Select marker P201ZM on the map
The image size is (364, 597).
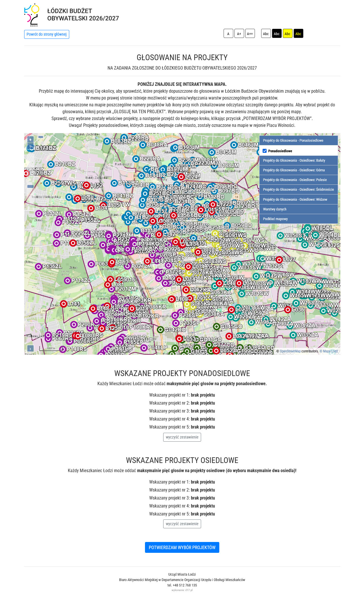[x=111, y=289]
